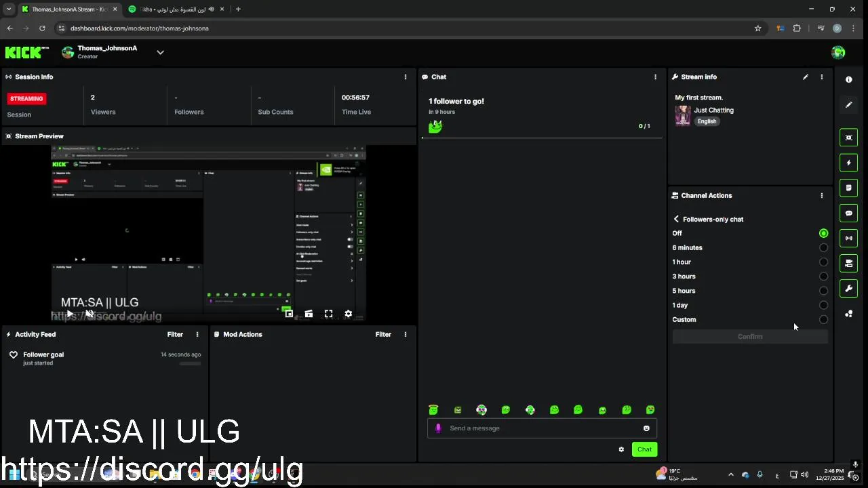Click the three-dots cluster icon at sidebar bottom

click(x=848, y=314)
